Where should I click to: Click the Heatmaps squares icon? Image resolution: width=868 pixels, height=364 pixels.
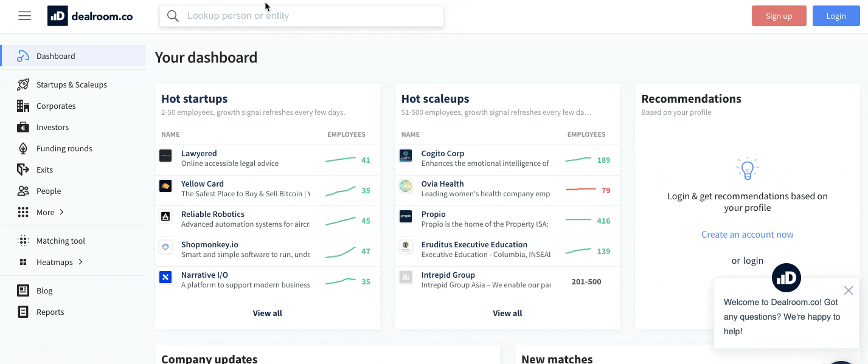point(23,262)
